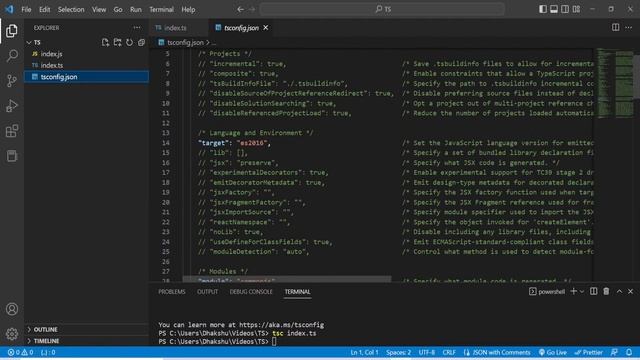Open the Help menu
Viewport: 640px width, 360px height.
click(188, 9)
